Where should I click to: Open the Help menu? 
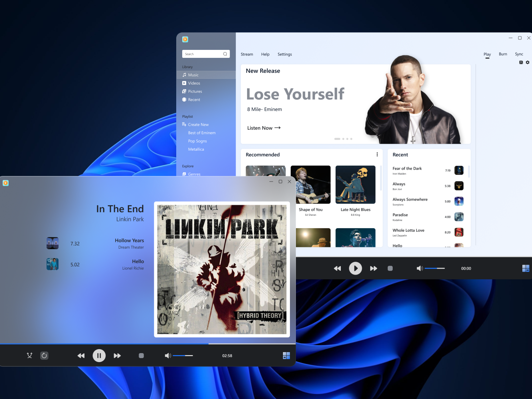(265, 54)
